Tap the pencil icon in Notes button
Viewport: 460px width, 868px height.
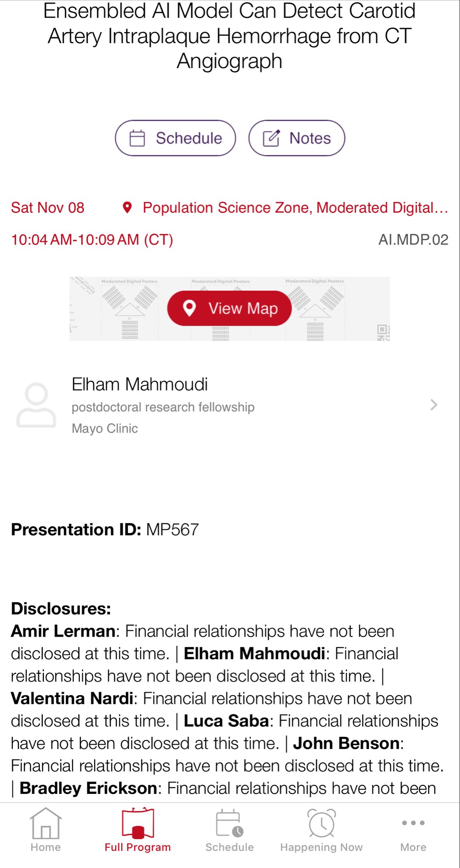click(x=271, y=138)
